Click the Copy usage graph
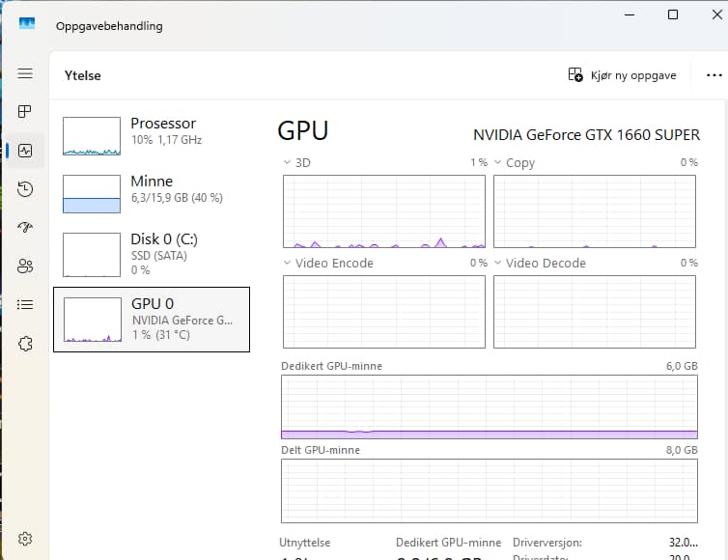Image resolution: width=728 pixels, height=560 pixels. pos(595,211)
